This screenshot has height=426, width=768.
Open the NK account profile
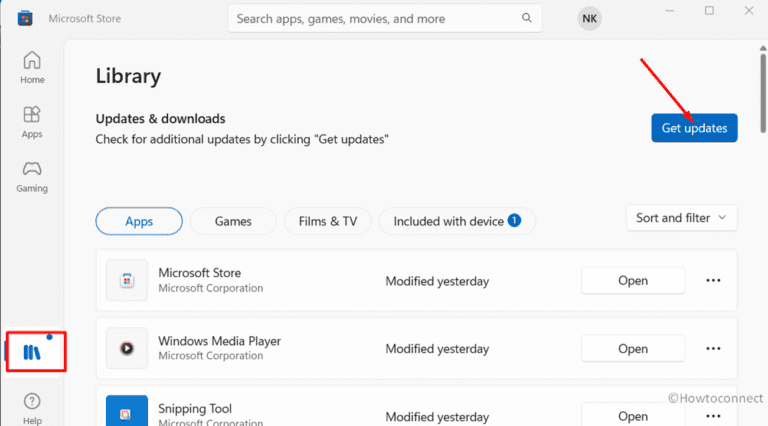tap(589, 19)
